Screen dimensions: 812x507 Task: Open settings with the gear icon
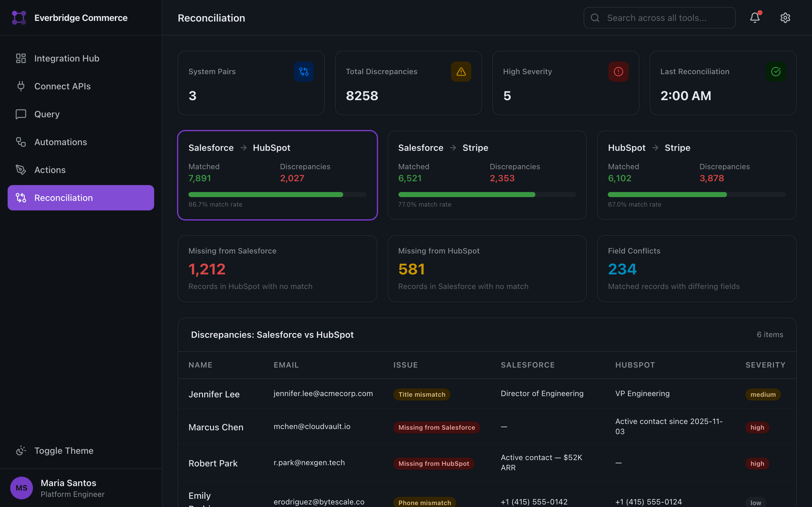pos(785,17)
